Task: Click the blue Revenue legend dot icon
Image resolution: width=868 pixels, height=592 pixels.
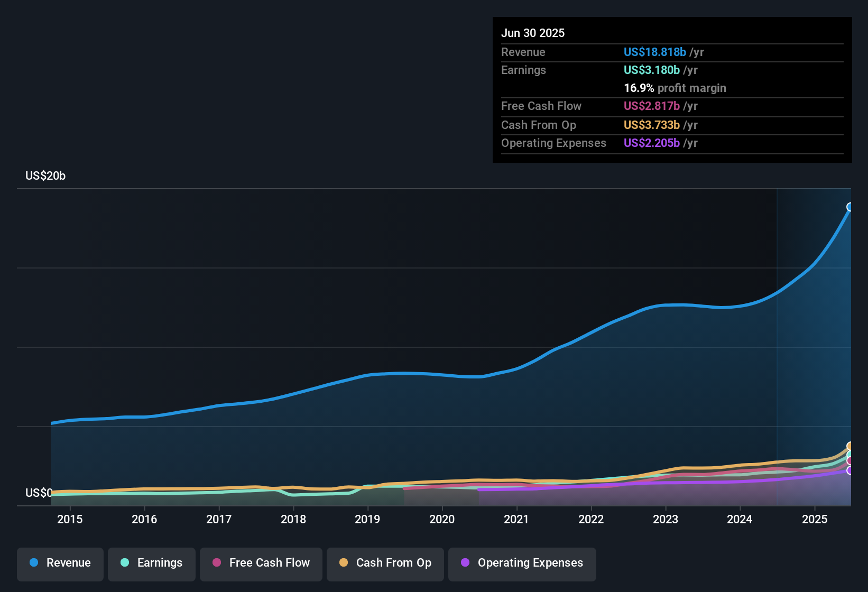Action: [x=34, y=563]
